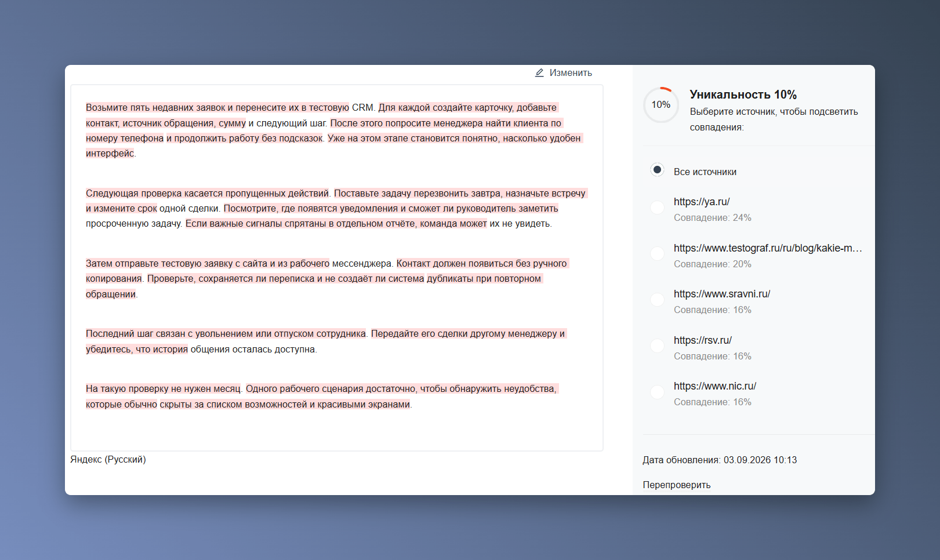This screenshot has height=560, width=940.
Task: Open the https://rsv.ru/ link
Action: 702,340
